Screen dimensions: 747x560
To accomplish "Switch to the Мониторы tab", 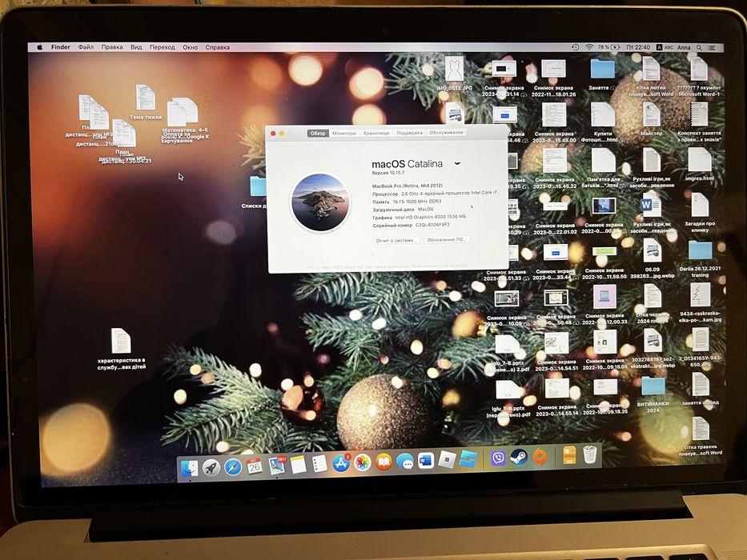I will [x=344, y=134].
